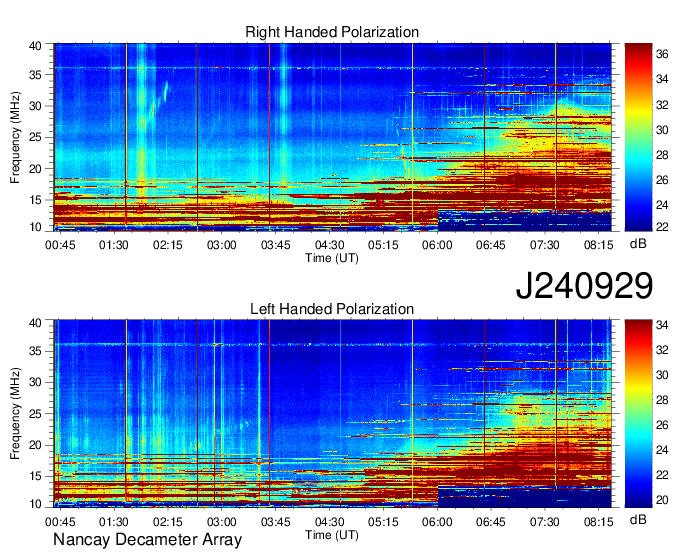
Task: Click the "Right Handed Polarization" plot title
Action: (x=332, y=32)
